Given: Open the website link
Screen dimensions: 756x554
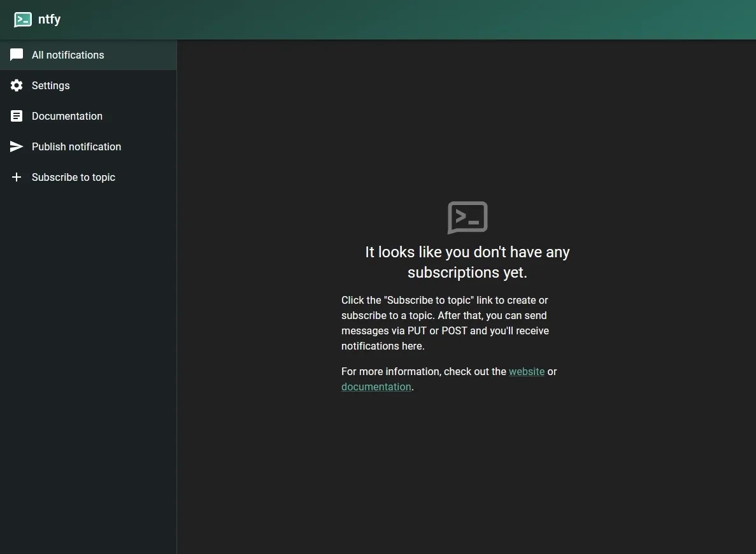Looking at the screenshot, I should [526, 371].
